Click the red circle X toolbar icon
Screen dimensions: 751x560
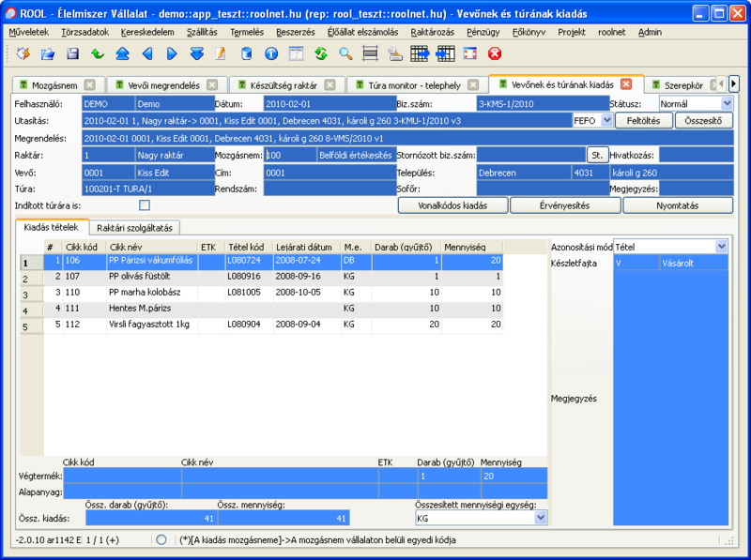coord(495,53)
